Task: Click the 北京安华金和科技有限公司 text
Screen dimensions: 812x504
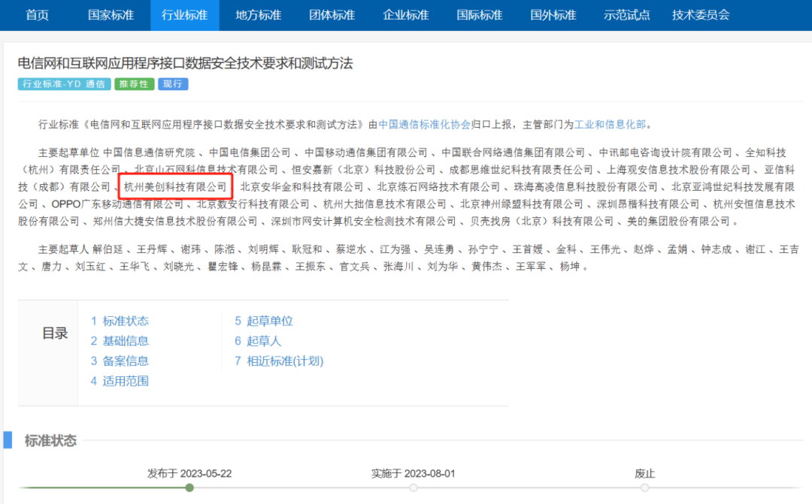Action: pyautogui.click(x=302, y=187)
